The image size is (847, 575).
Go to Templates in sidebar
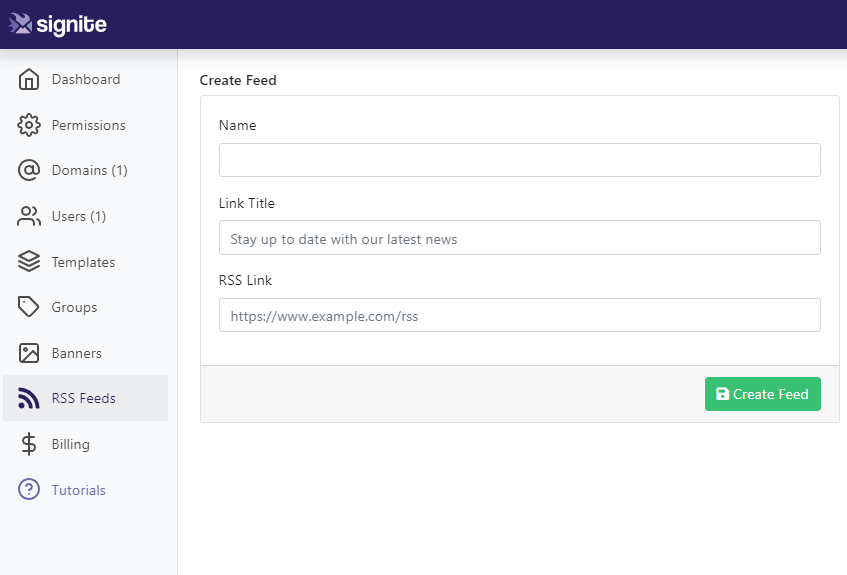coord(85,262)
